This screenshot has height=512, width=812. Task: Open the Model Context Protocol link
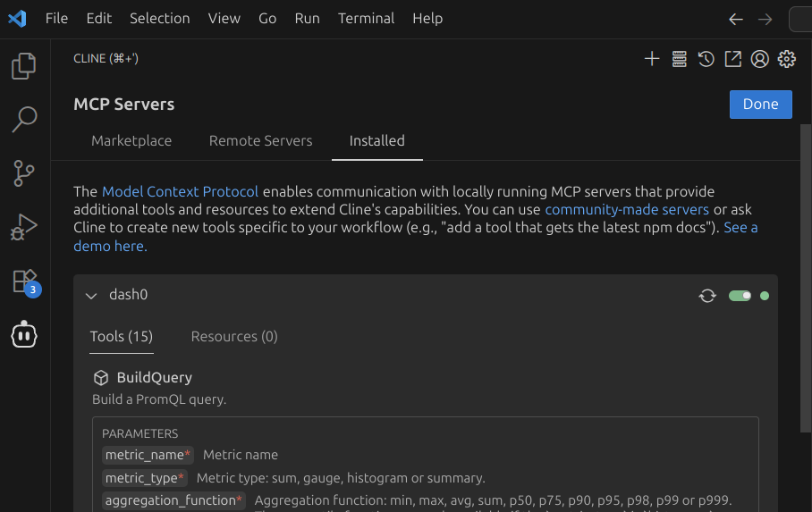[x=181, y=191]
